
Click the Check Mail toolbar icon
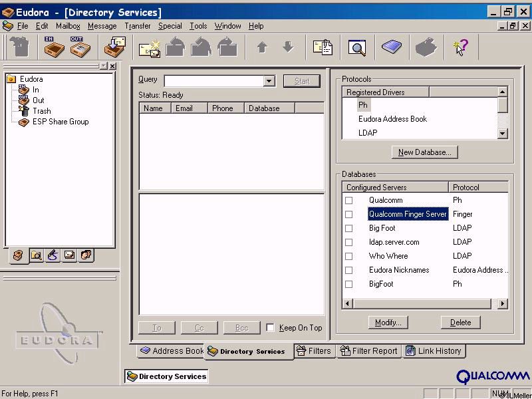coord(115,47)
